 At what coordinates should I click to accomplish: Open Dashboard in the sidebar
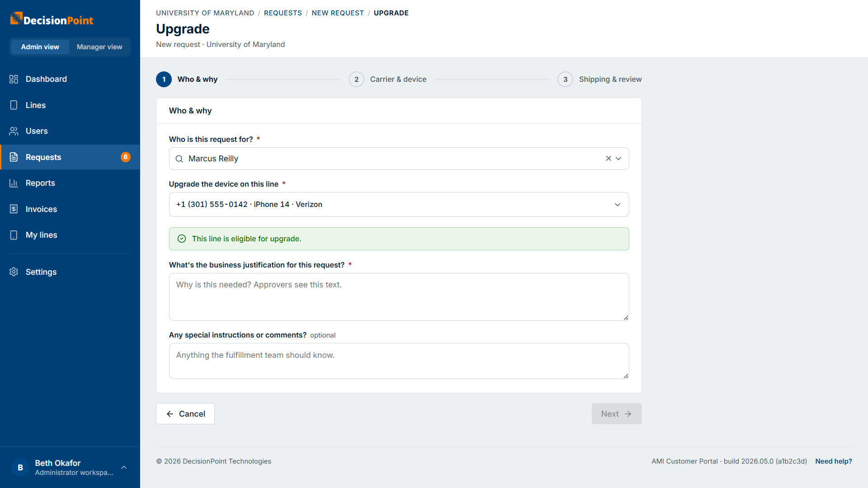pyautogui.click(x=70, y=79)
